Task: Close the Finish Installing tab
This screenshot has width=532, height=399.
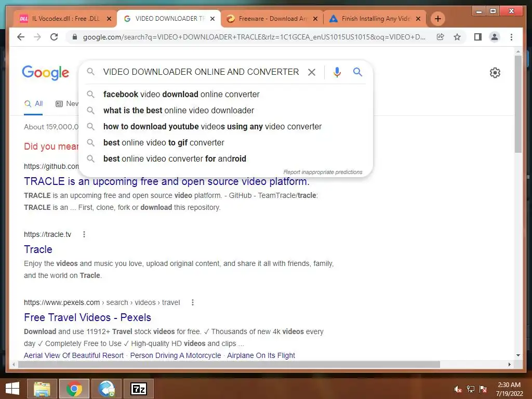Action: [x=418, y=19]
